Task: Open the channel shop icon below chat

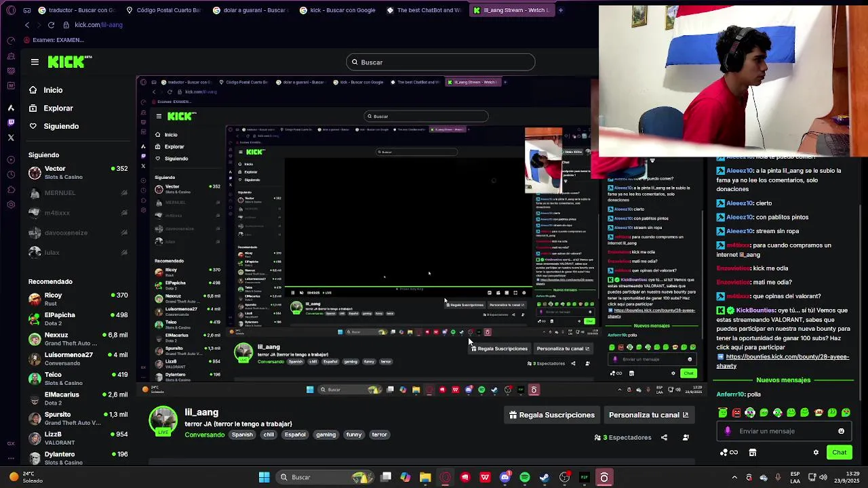Action: click(x=752, y=452)
